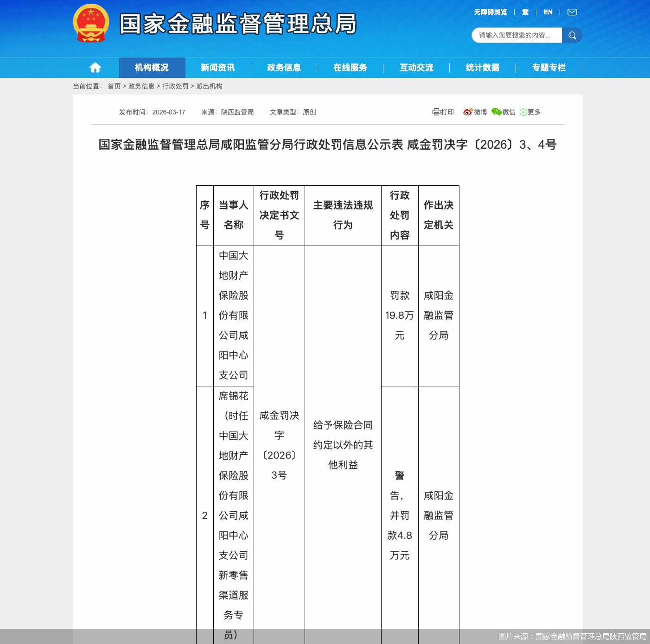The height and width of the screenshot is (644, 650).
Task: Click inside the search input field
Action: pyautogui.click(x=515, y=35)
